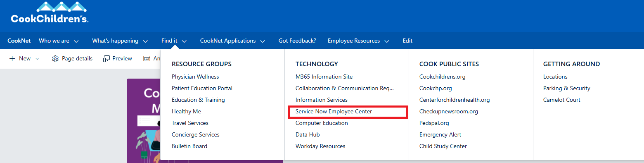Click the RESOURCE GROUPS heading
The width and height of the screenshot is (644, 163).
click(201, 64)
